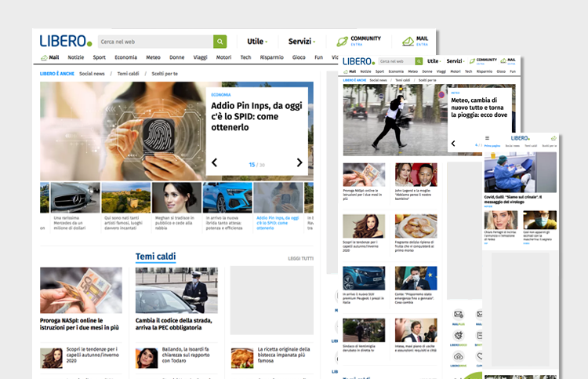The height and width of the screenshot is (379, 588).
Task: Open the Mail envelope icon in desktop header
Action: pos(408,42)
